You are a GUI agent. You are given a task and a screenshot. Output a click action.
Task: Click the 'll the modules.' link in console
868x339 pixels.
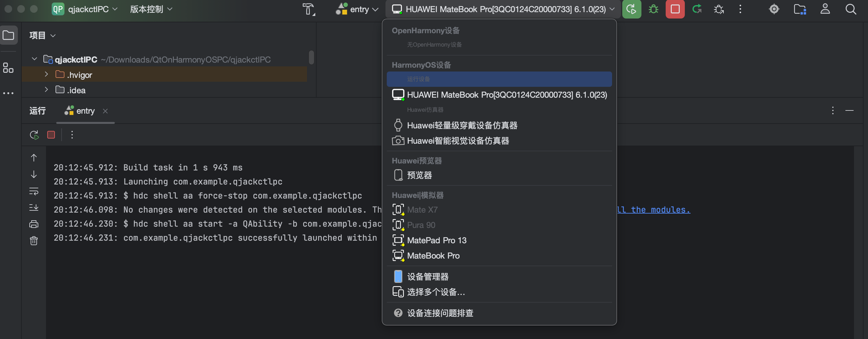pos(654,210)
